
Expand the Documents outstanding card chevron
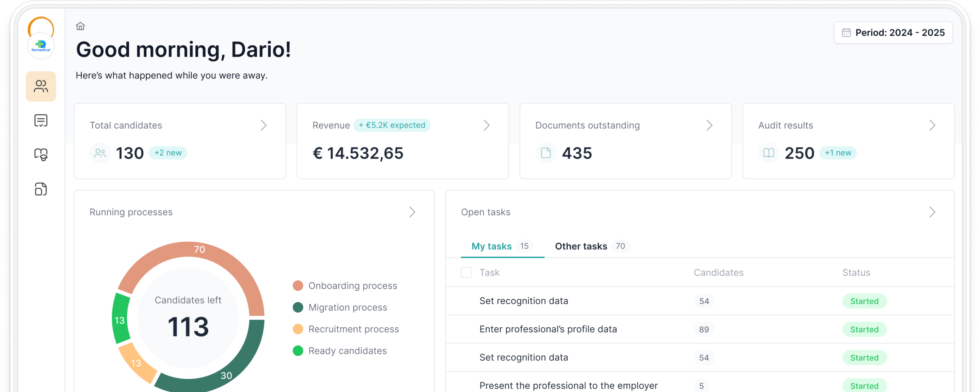pos(709,125)
